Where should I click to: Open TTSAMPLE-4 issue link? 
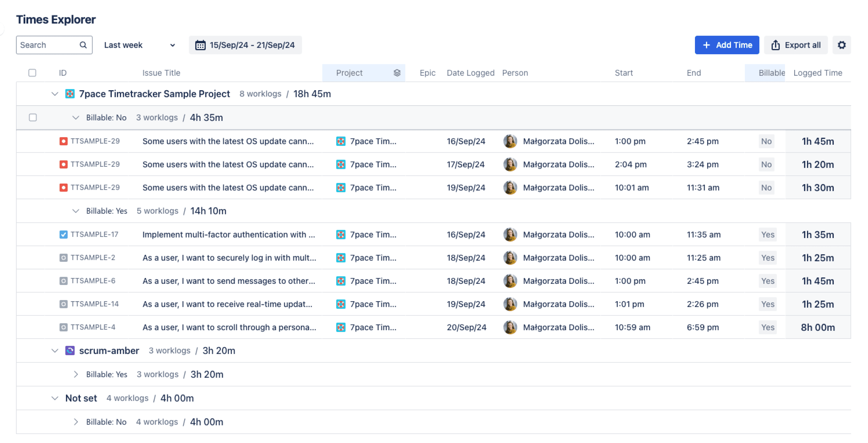pos(93,328)
